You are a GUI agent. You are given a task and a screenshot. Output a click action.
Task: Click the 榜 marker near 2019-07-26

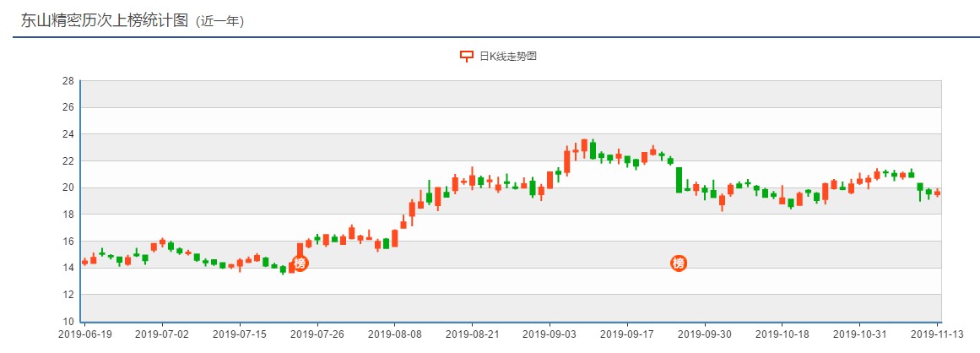pyautogui.click(x=300, y=263)
